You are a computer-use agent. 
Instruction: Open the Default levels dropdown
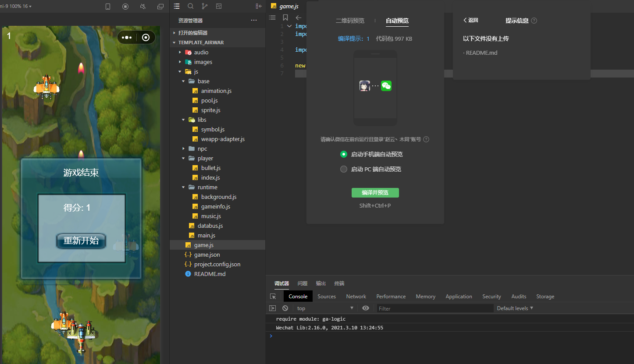tap(515, 308)
